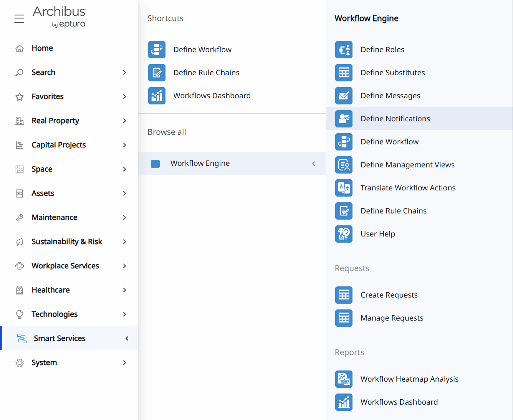The image size is (513, 420).
Task: Click the Define Rule Chains shortcut icon
Action: point(157,73)
